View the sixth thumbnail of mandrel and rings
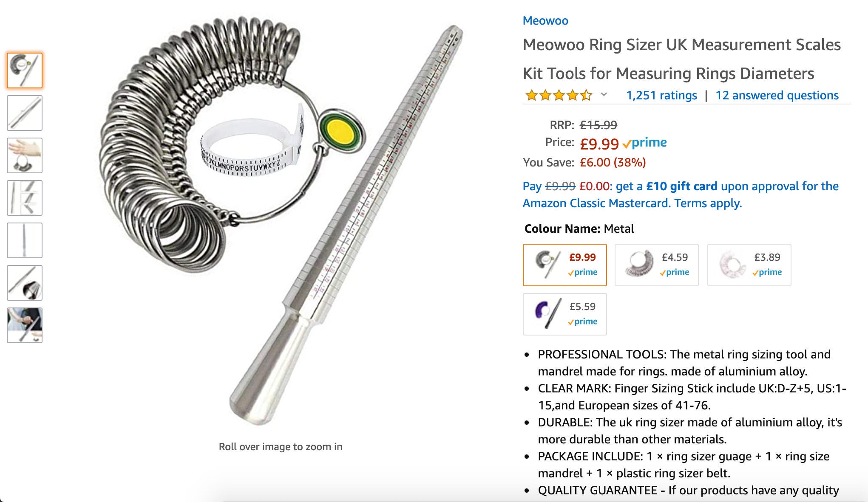The height and width of the screenshot is (502, 868). coord(25,283)
